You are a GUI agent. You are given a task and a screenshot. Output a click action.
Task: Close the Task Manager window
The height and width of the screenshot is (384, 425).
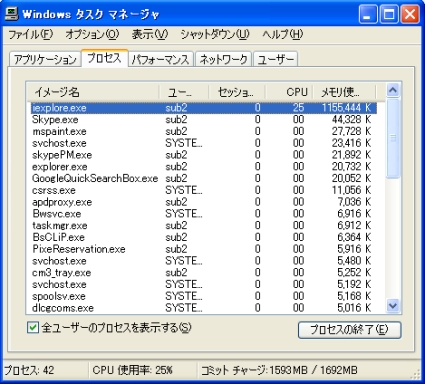(x=410, y=14)
